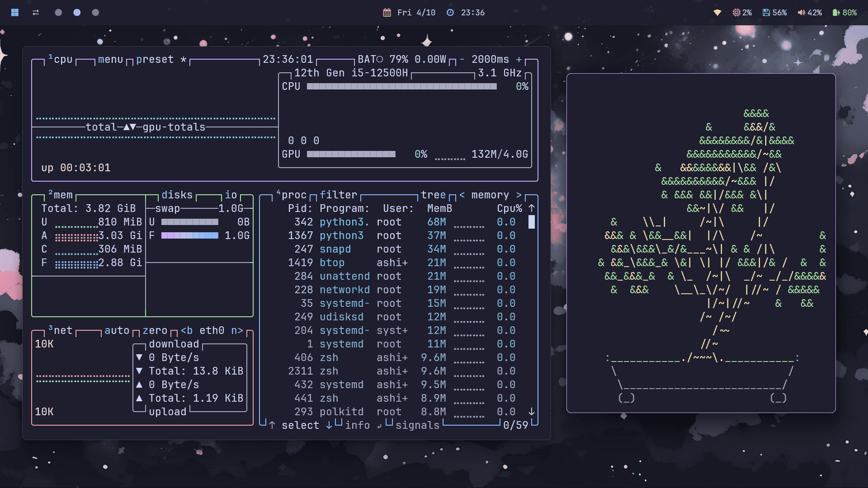Click the calendar icon next to the date
Screen dimensions: 868x488
coord(387,13)
